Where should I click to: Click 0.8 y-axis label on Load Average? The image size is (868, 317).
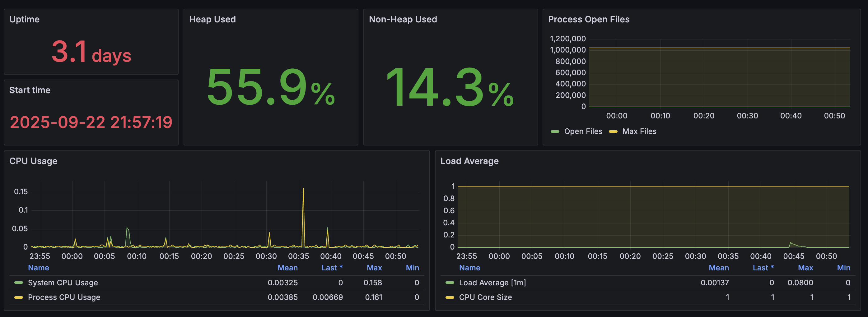click(449, 199)
